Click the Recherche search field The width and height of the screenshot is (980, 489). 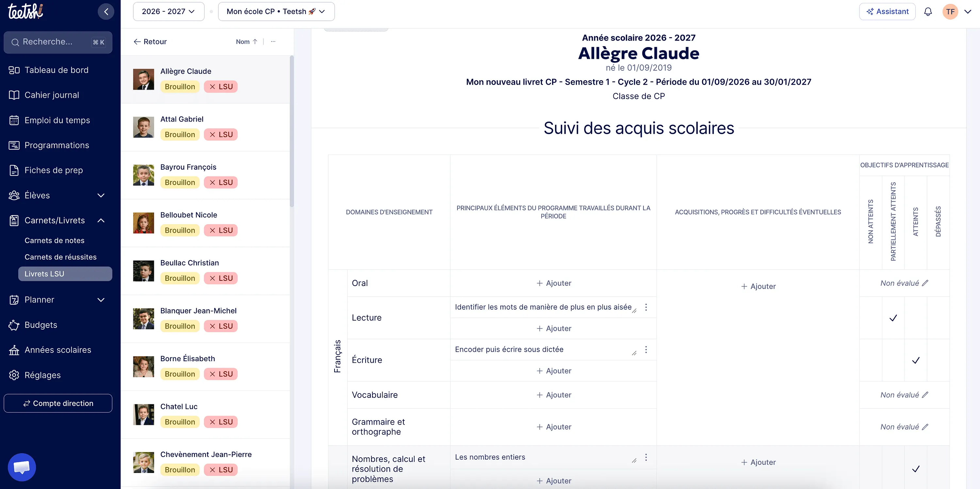(58, 42)
